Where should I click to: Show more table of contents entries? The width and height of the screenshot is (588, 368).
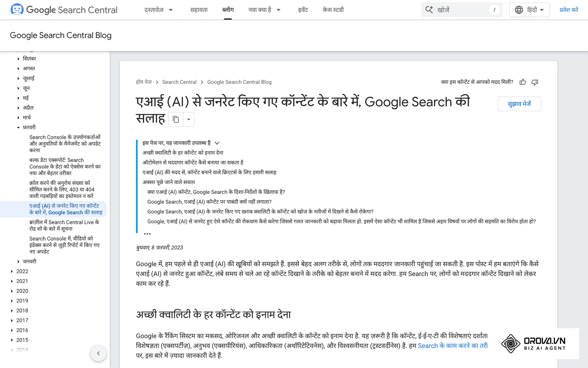147,234
